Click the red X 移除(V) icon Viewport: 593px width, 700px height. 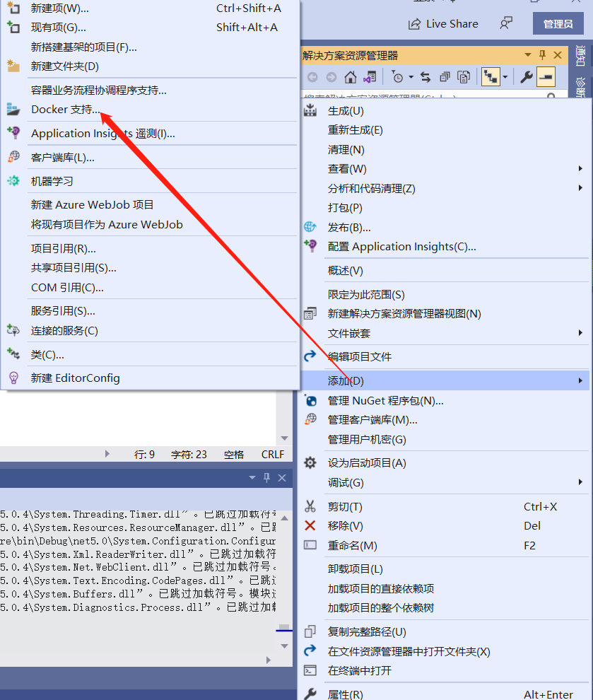tap(310, 525)
